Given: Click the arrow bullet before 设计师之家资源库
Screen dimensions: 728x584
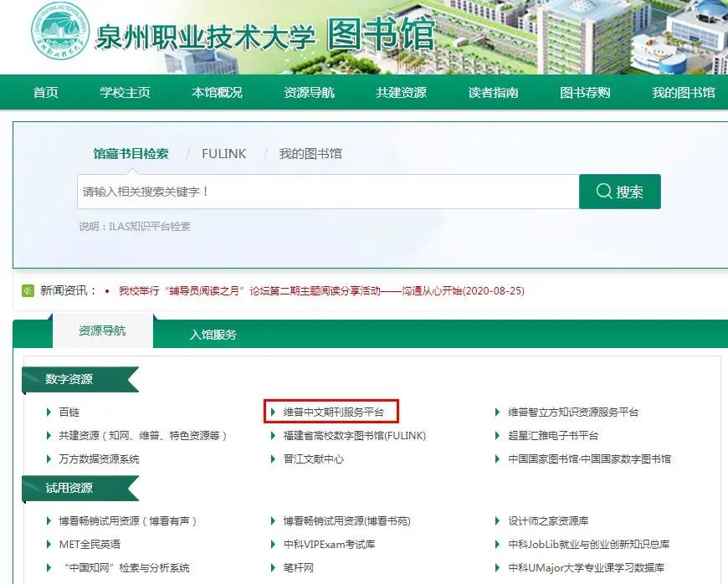Looking at the screenshot, I should [x=498, y=521].
